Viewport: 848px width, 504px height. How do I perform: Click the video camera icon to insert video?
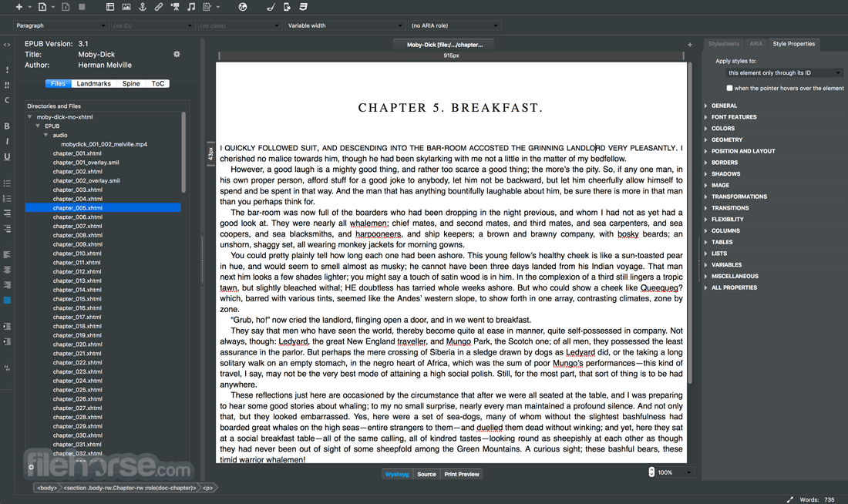pyautogui.click(x=175, y=7)
